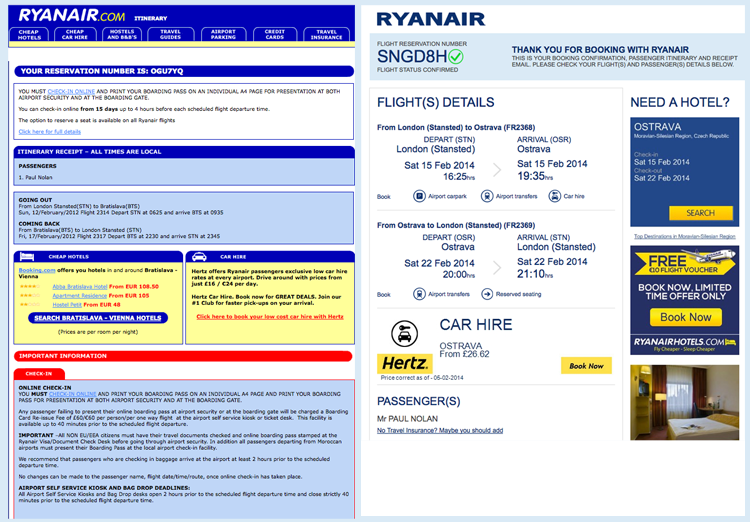This screenshot has width=750, height=522.
Task: Open the Travel Insurance tab
Action: [x=326, y=34]
